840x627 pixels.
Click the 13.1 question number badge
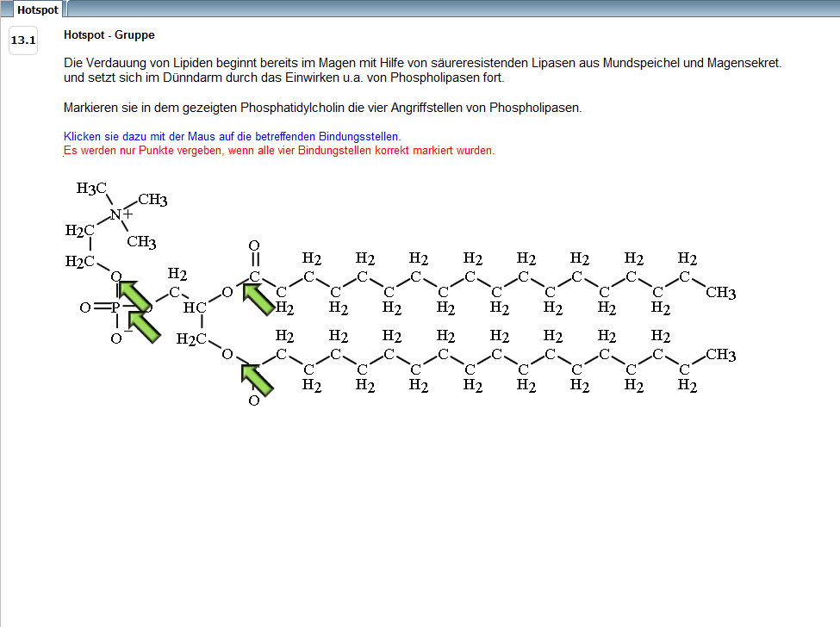(x=23, y=40)
